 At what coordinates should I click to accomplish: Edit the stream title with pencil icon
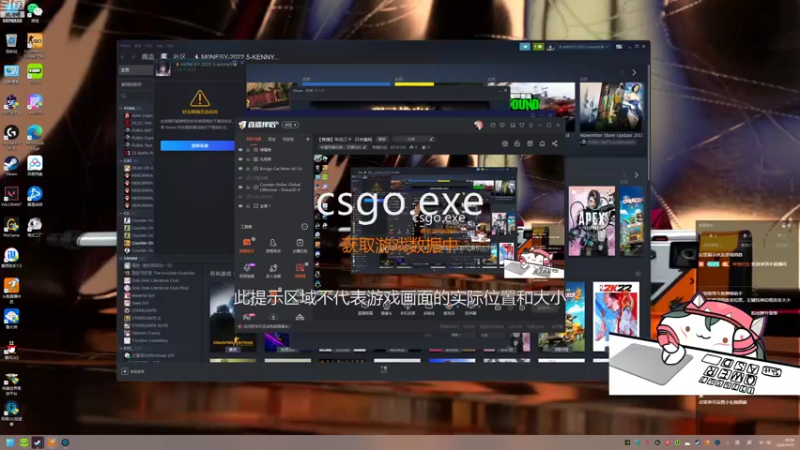click(432, 139)
